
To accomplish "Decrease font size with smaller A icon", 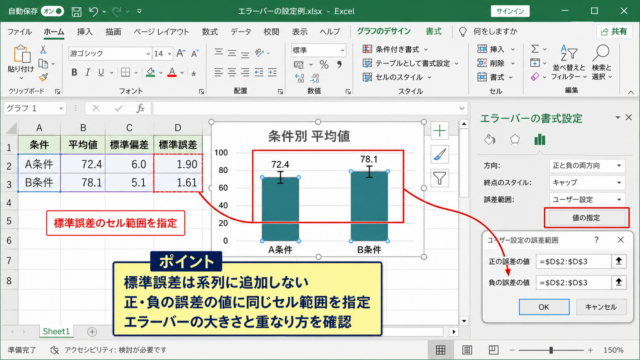I will pyautogui.click(x=195, y=53).
